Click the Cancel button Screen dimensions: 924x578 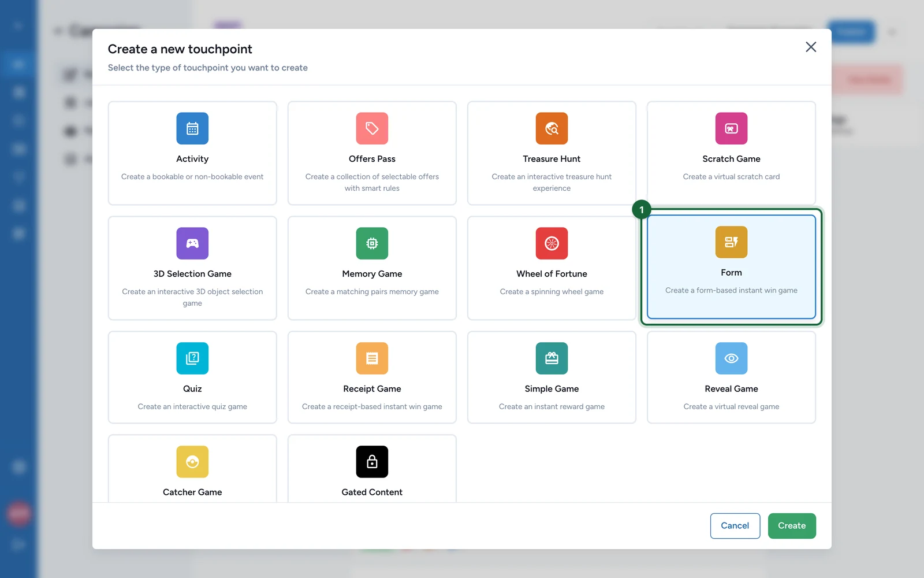pos(735,526)
